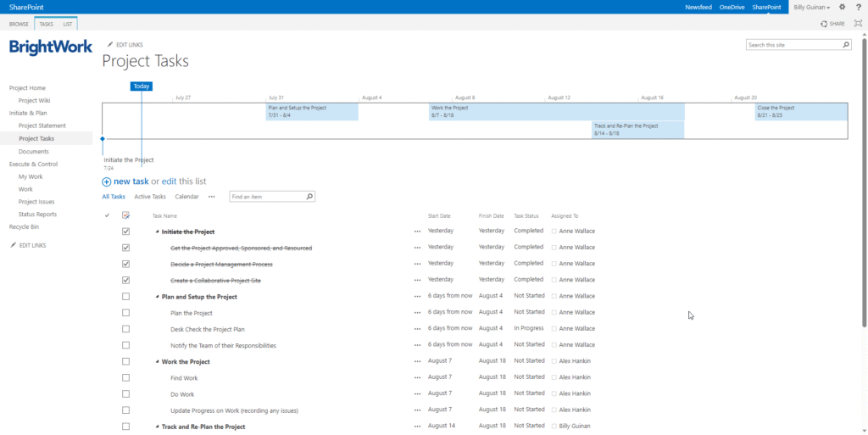
Task: Check the Plan and Setup the Project checkbox
Action: click(126, 297)
